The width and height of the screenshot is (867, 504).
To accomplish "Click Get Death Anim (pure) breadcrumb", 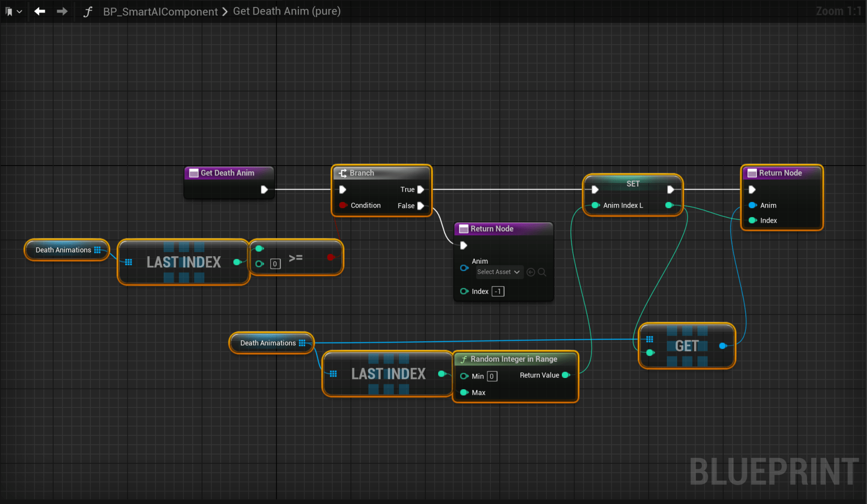I will pos(287,11).
